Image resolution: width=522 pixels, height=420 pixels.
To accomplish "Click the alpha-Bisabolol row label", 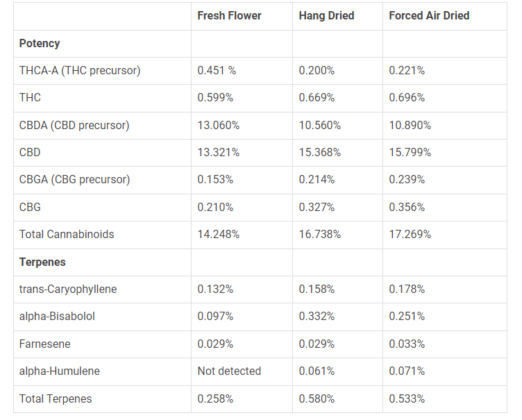I will tap(57, 317).
